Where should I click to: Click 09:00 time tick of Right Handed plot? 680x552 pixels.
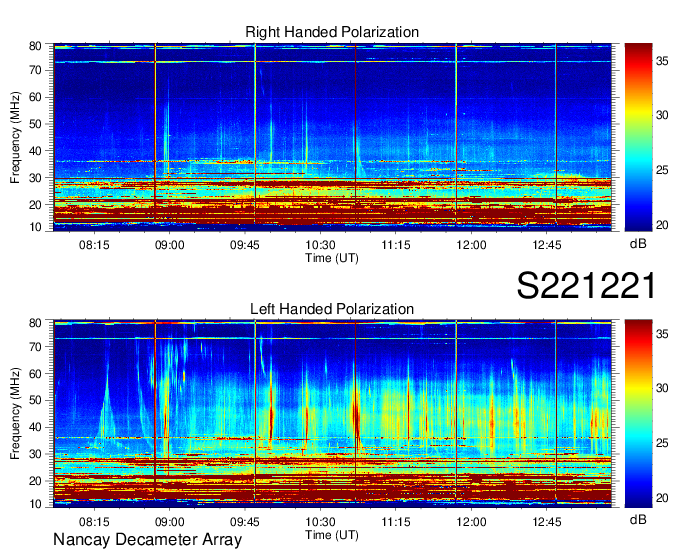[x=170, y=245]
